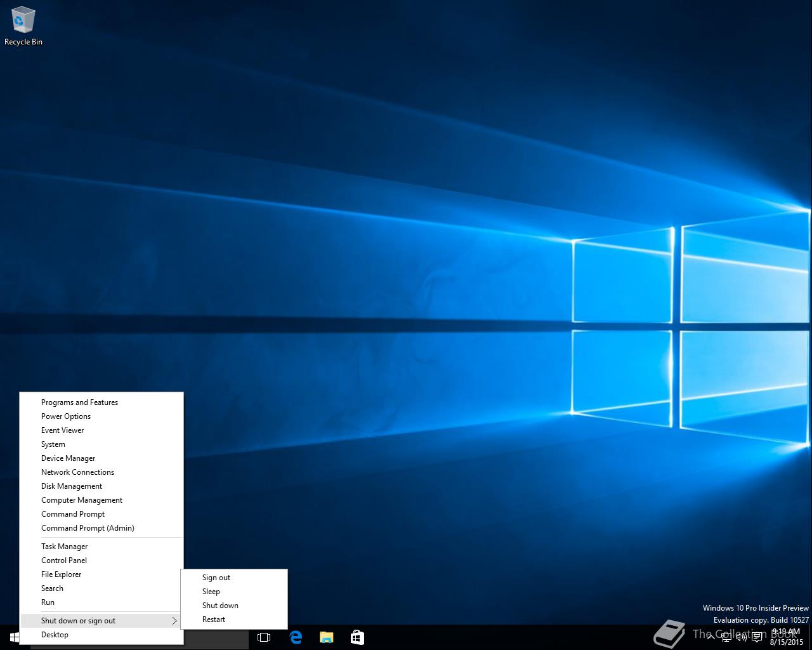This screenshot has height=650, width=812.
Task: Open Task View from the taskbar
Action: click(x=264, y=637)
